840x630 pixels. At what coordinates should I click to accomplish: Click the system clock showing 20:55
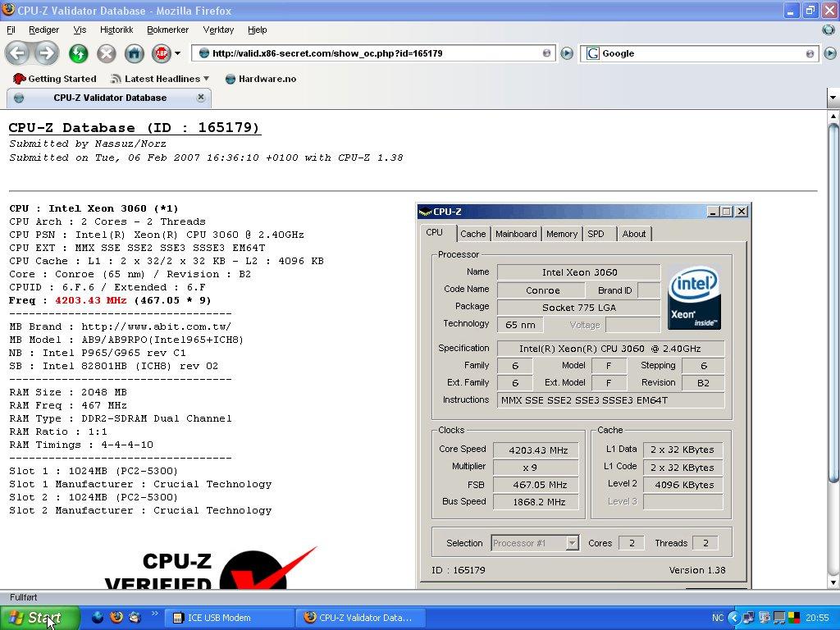(817, 618)
